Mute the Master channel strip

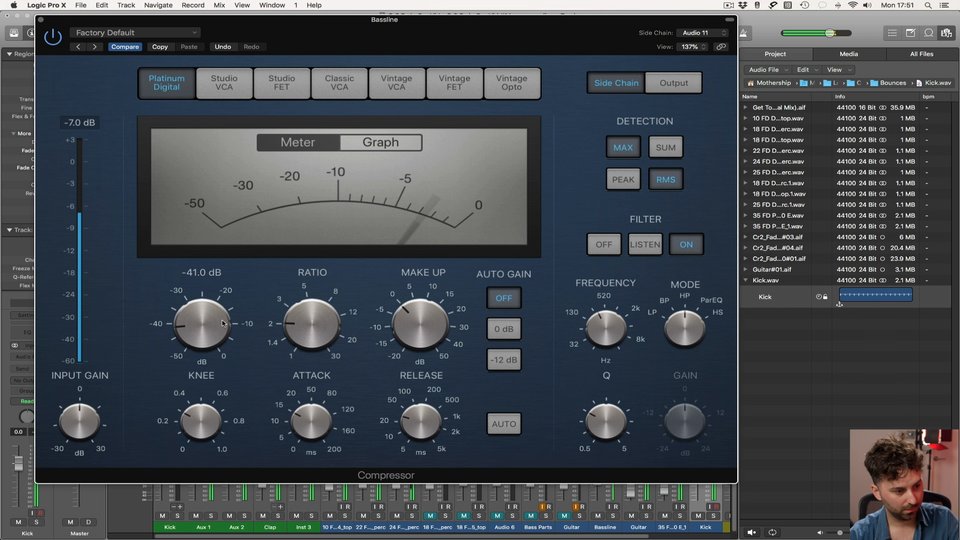click(70, 522)
